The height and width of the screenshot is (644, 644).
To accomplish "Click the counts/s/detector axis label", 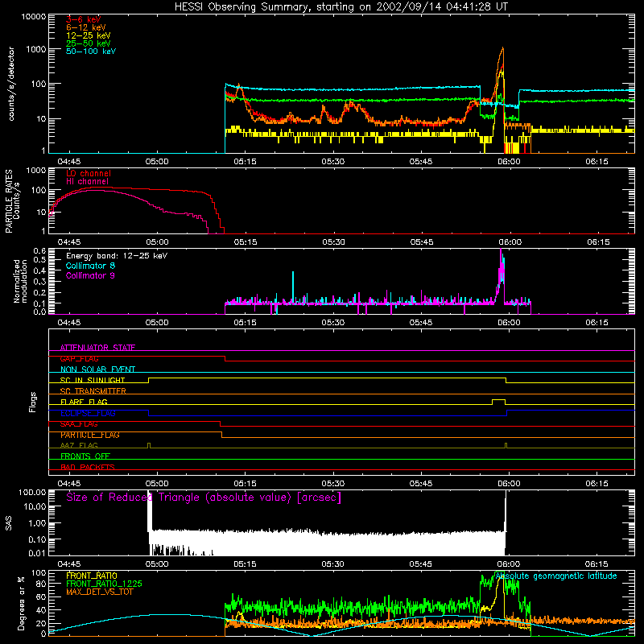I will coord(11,84).
